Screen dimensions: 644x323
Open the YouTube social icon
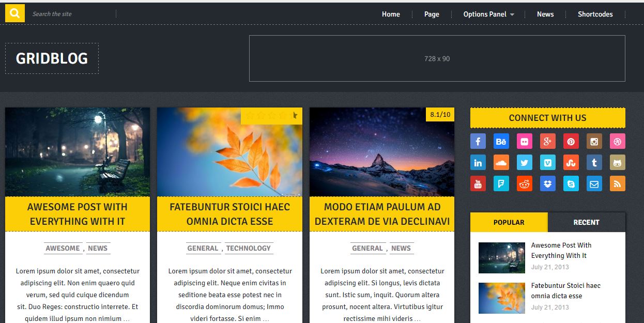(478, 183)
